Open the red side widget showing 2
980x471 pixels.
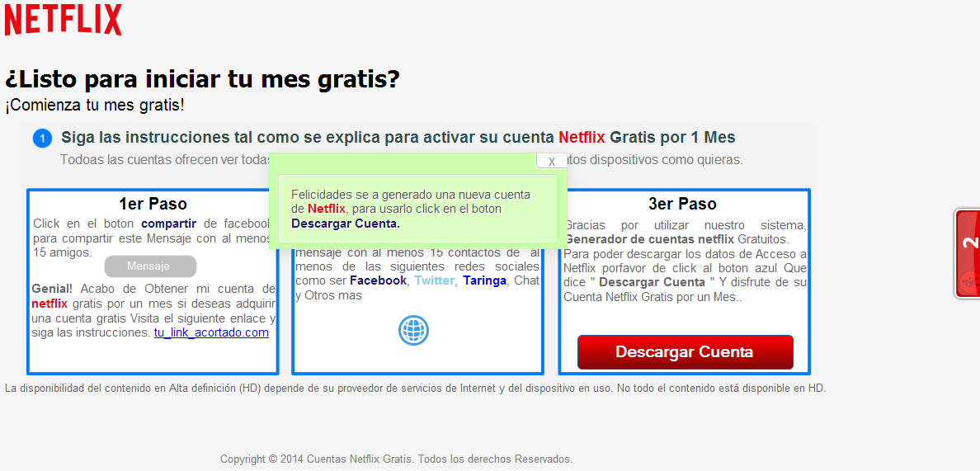(x=968, y=253)
